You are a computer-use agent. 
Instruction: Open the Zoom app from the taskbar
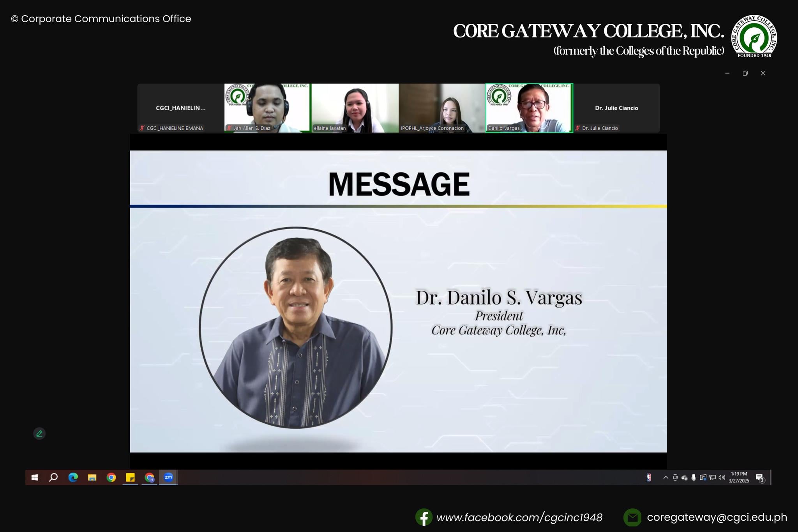[x=169, y=477]
